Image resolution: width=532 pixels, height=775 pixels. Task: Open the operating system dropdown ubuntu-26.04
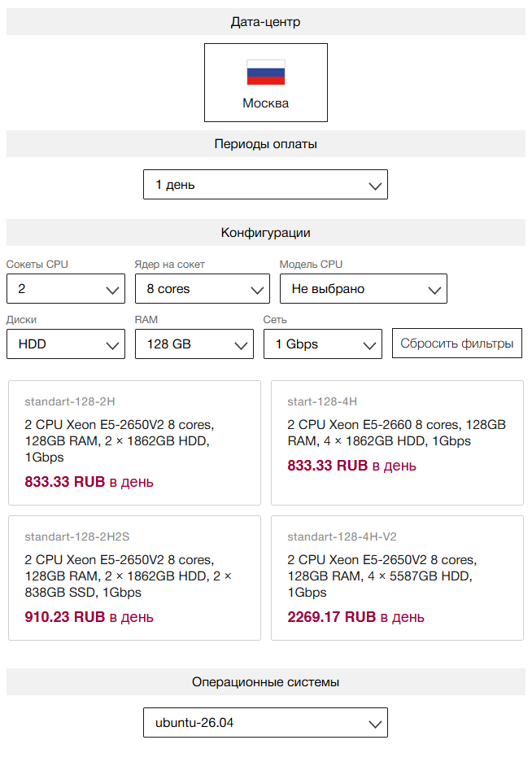(x=266, y=723)
